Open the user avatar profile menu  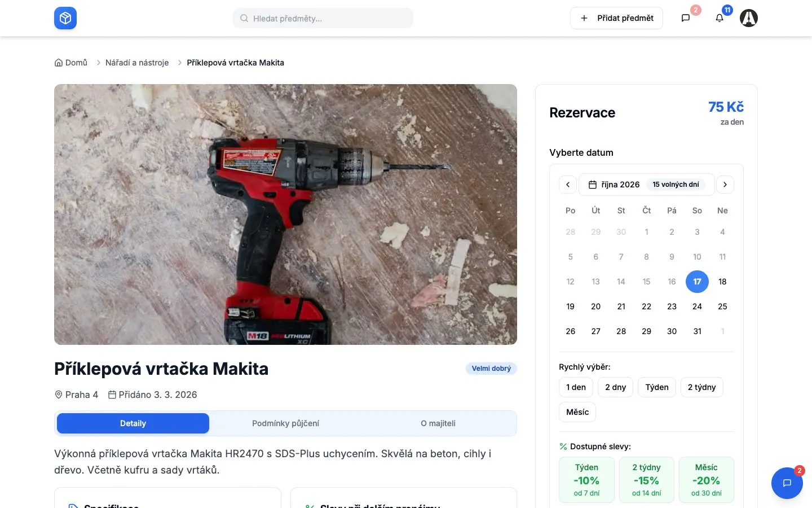click(x=749, y=18)
